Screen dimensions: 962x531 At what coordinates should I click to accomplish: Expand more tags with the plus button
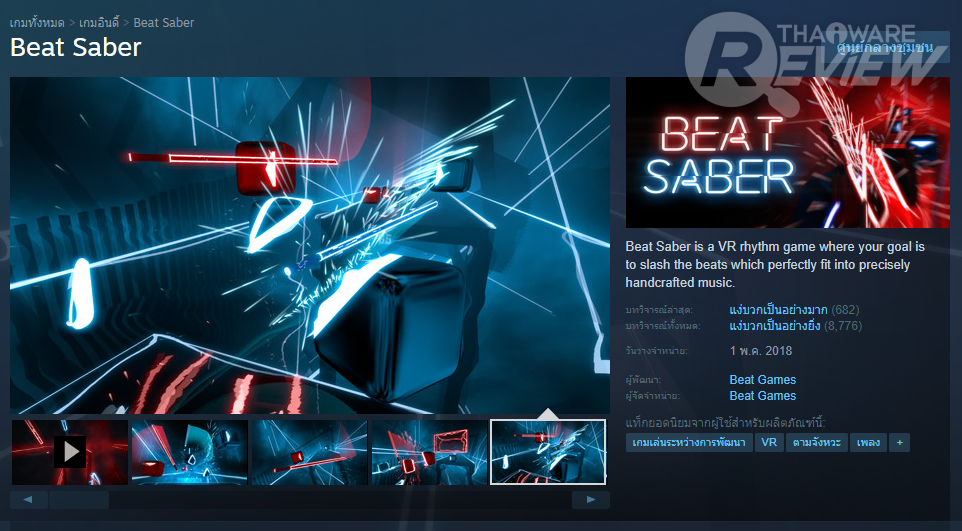coord(899,443)
